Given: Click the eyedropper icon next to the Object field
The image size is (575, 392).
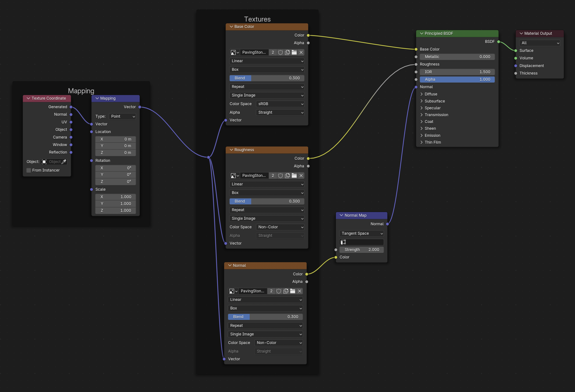Looking at the screenshot, I should (x=64, y=162).
